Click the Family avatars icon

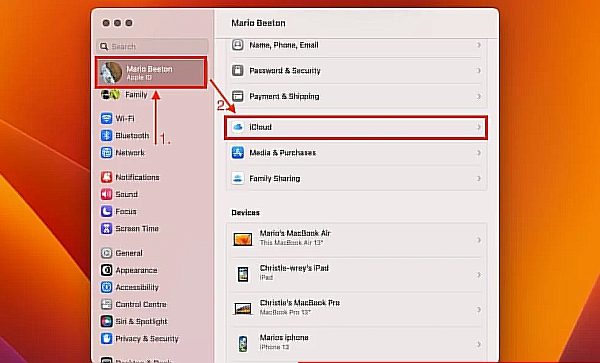110,94
